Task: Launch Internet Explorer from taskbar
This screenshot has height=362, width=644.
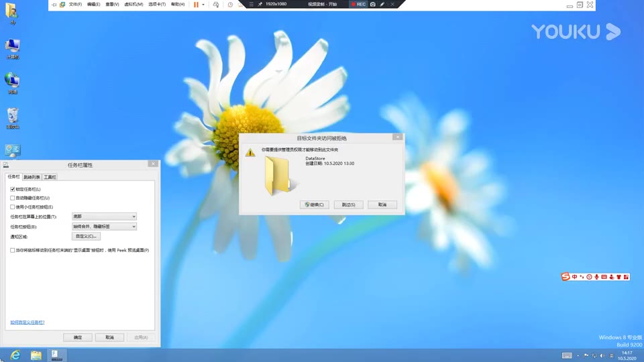Action: [x=15, y=355]
